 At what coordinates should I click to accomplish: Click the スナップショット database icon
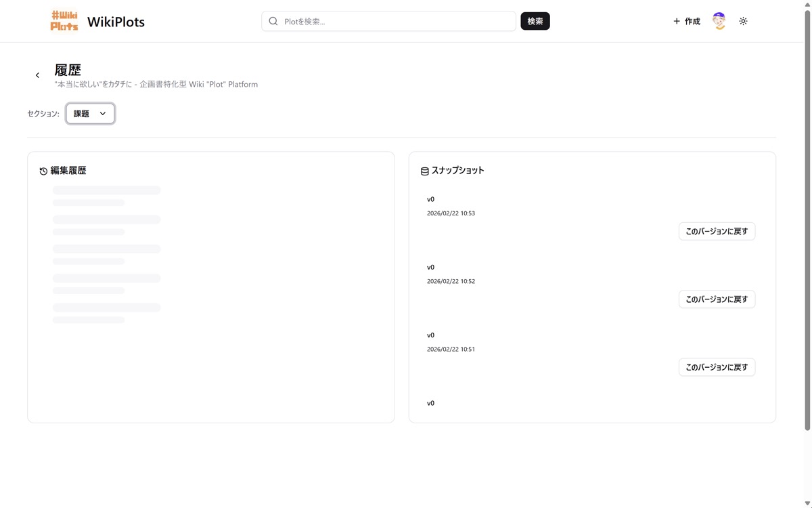pyautogui.click(x=425, y=171)
